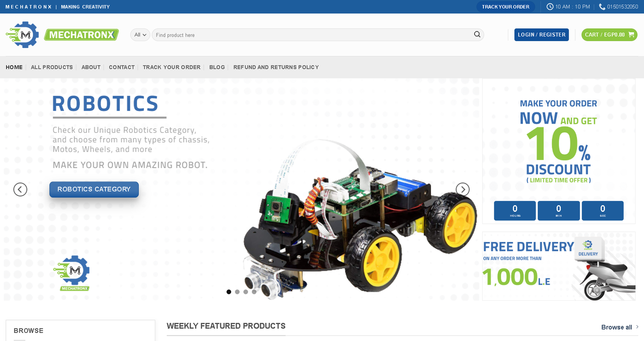Viewport: 644px width, 341px height.
Task: Click the ROBOTICS slide heading
Action: click(x=105, y=104)
